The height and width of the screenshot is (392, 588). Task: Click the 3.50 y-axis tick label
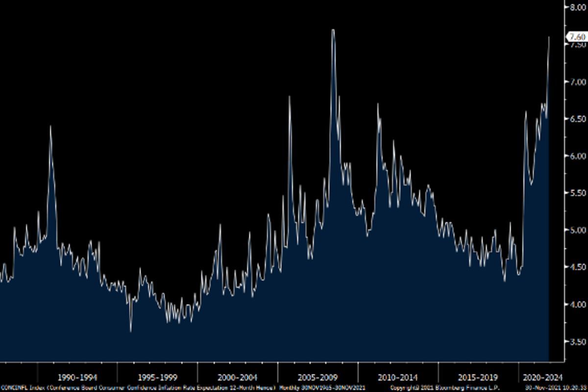[577, 342]
